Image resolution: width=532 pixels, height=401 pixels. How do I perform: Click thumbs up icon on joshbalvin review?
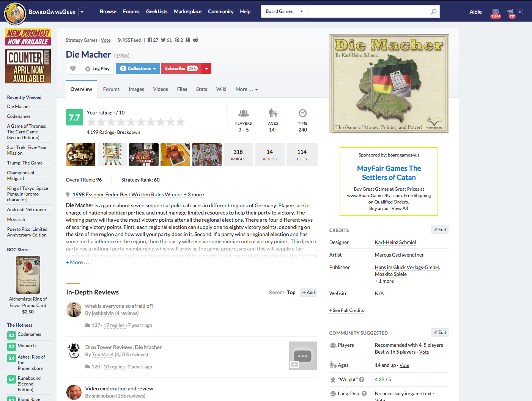click(x=87, y=325)
